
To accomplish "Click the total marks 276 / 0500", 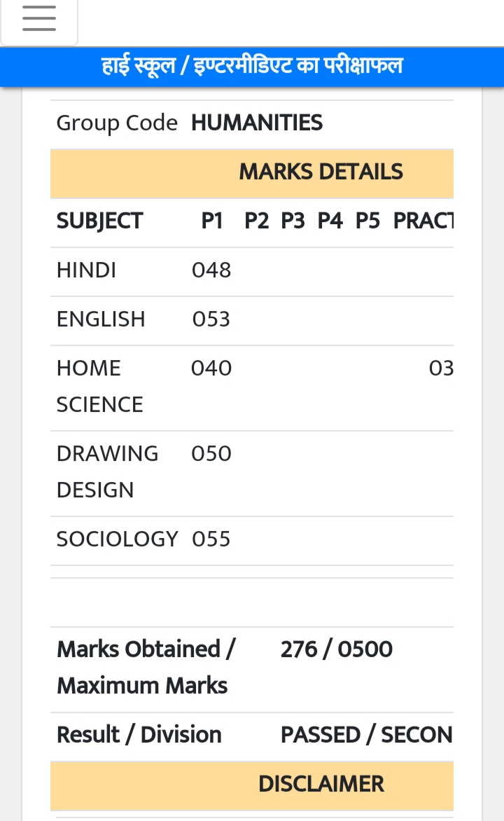I will coord(337,649).
